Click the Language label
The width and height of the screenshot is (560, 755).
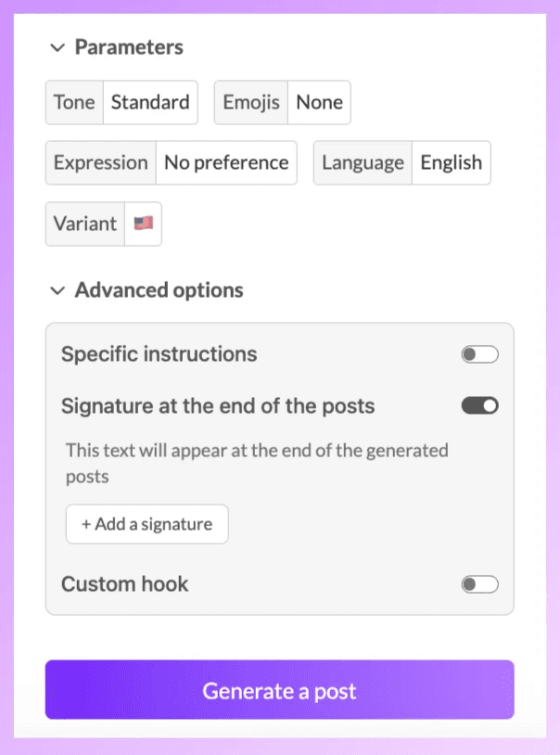click(x=363, y=162)
